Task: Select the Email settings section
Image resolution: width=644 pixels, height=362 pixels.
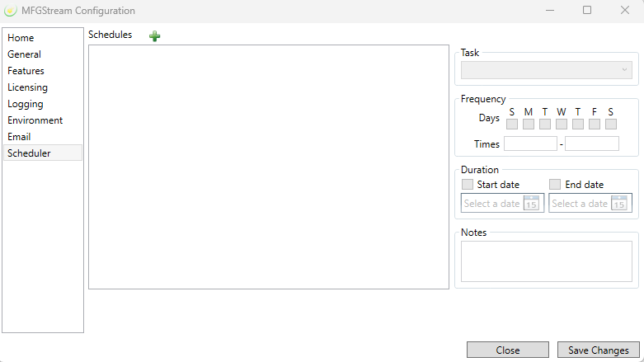Action: pyautogui.click(x=19, y=137)
